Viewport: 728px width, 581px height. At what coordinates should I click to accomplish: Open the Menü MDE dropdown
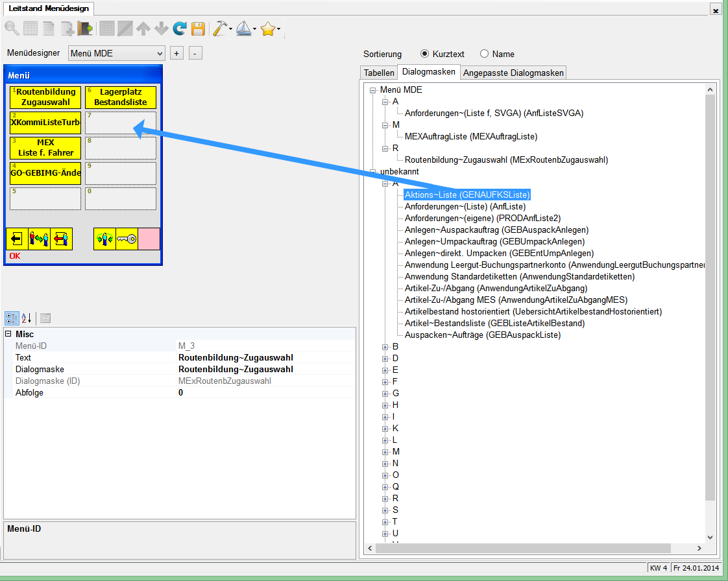117,53
